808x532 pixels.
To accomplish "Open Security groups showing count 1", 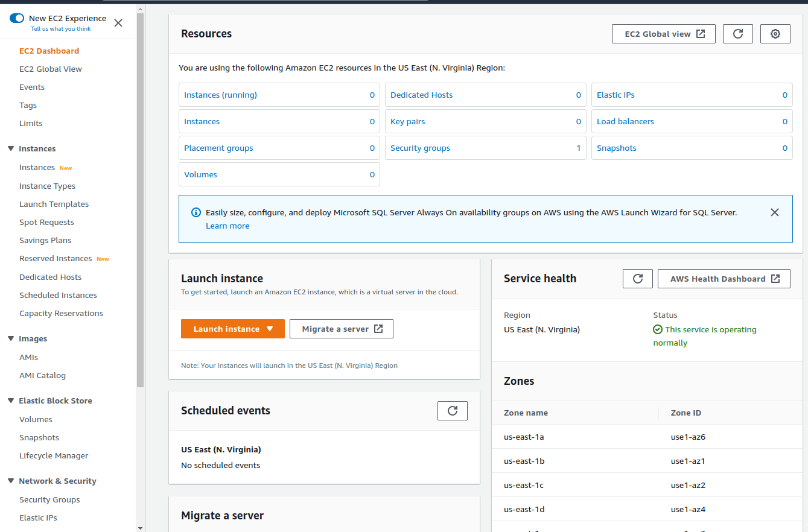I will point(420,148).
